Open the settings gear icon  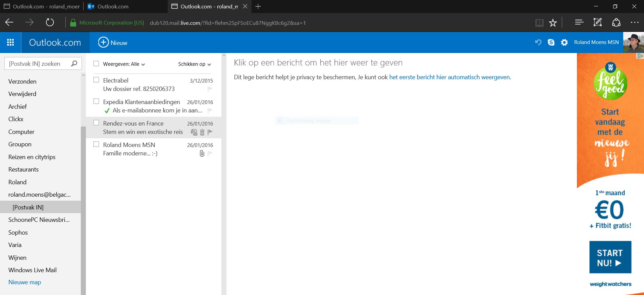(x=565, y=42)
